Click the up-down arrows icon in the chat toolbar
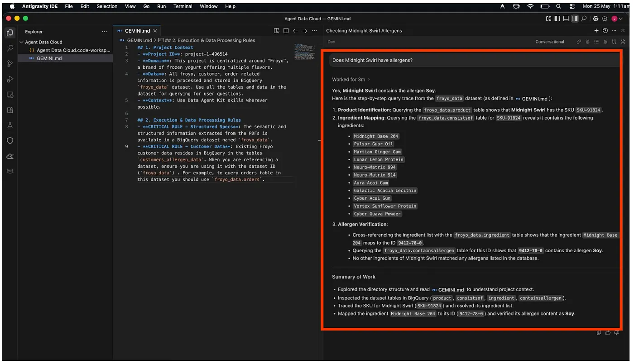 point(614,42)
